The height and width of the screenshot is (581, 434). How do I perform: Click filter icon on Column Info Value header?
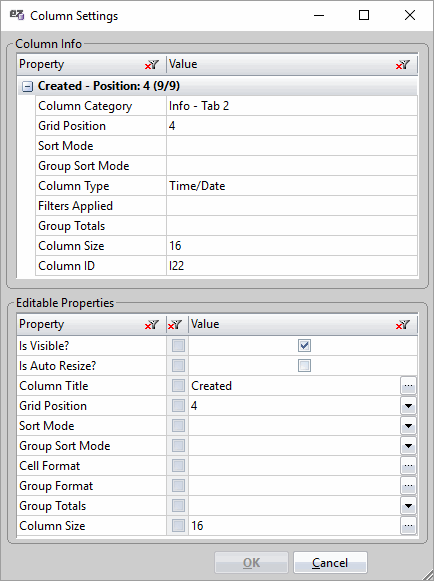pos(402,65)
